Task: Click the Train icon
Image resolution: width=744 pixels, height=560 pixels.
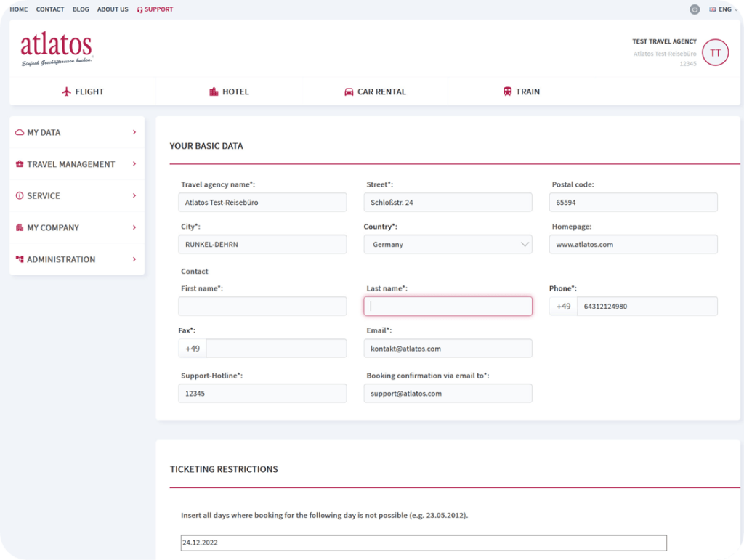Action: click(507, 92)
